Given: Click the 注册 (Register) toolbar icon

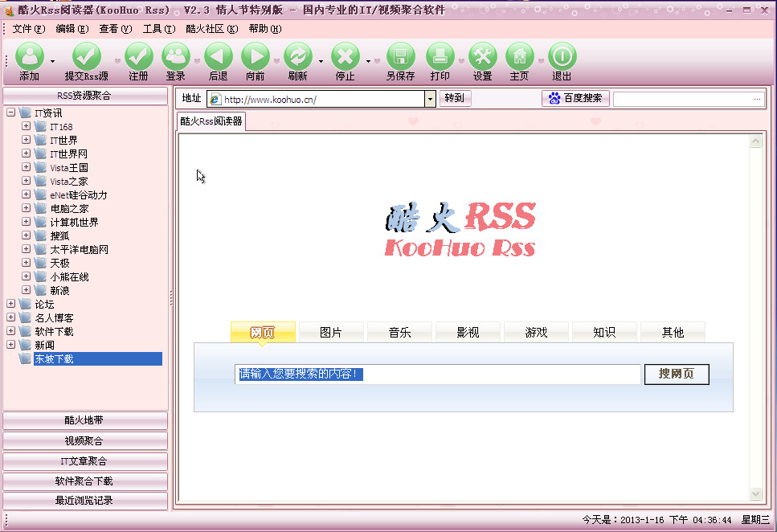Looking at the screenshot, I should [139, 56].
